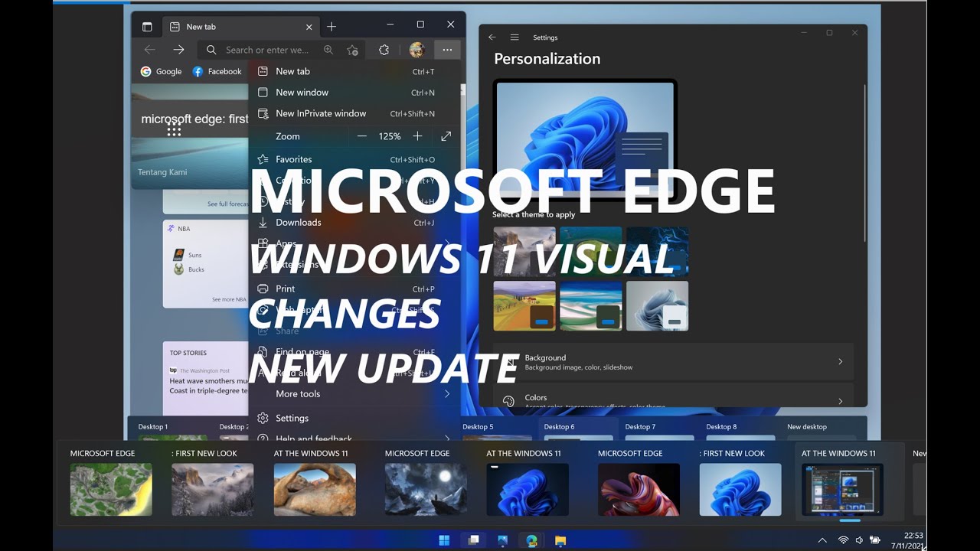Select MICROSOFT EDGE desktop with moon wallpaper
This screenshot has width=980, height=551.
point(426,489)
